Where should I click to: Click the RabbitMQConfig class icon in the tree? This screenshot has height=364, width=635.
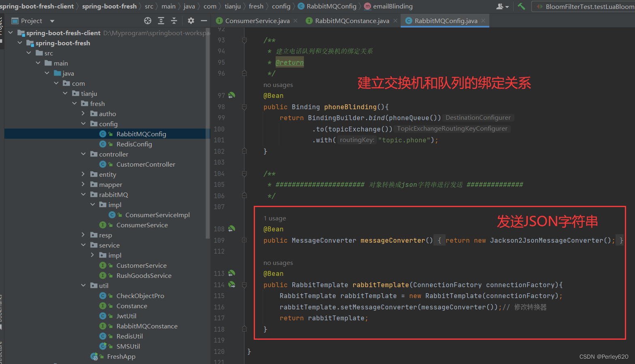103,134
